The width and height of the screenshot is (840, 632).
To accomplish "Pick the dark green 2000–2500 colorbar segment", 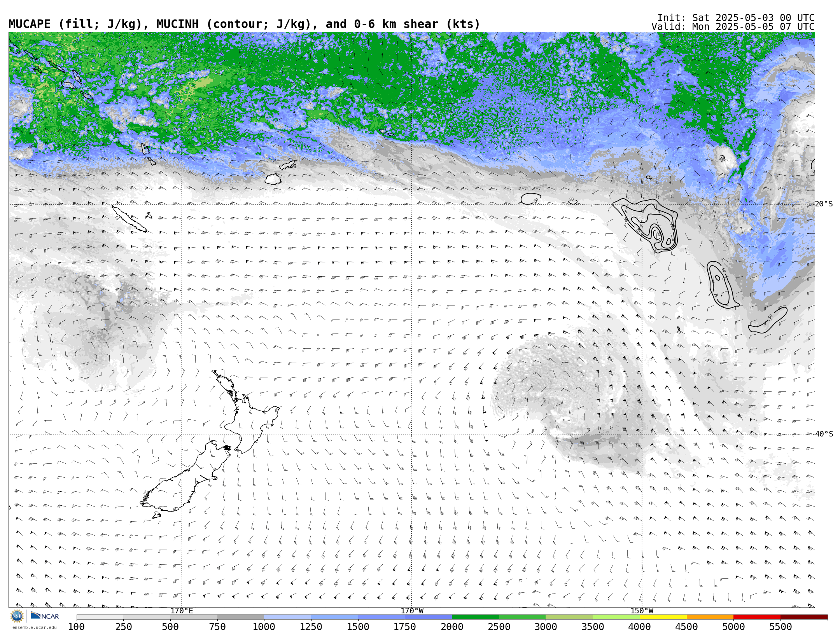I will 475,617.
